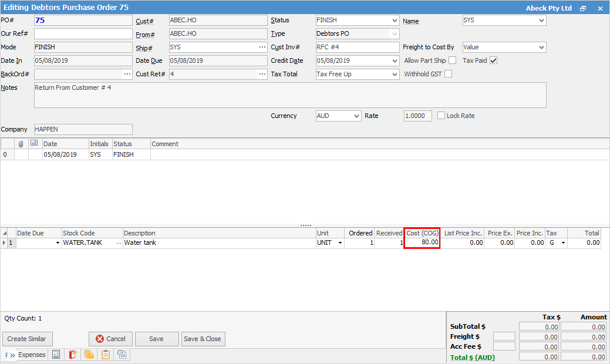Click the Ship# ellipsis lookup button
610x364 pixels.
262,47
